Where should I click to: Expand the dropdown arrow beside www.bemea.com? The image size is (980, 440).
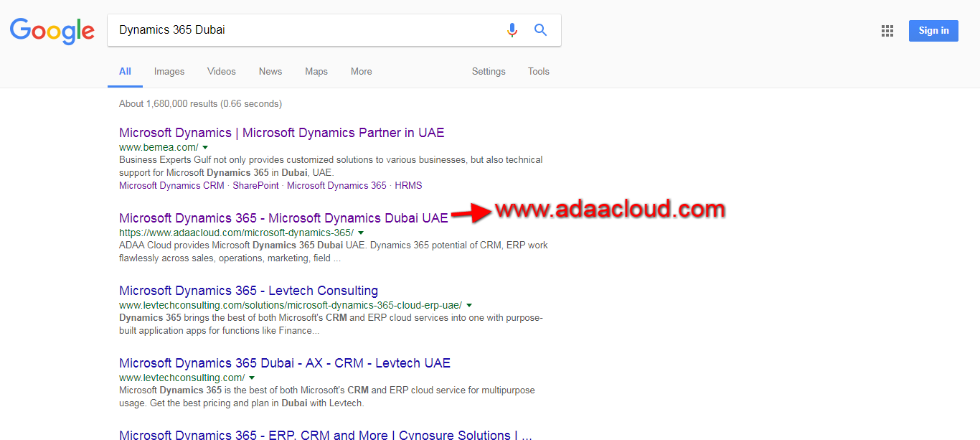click(x=205, y=147)
